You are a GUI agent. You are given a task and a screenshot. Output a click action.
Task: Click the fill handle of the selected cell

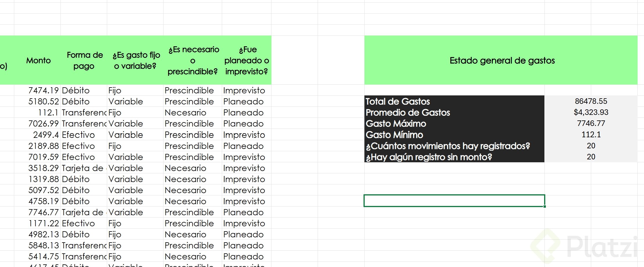click(545, 207)
